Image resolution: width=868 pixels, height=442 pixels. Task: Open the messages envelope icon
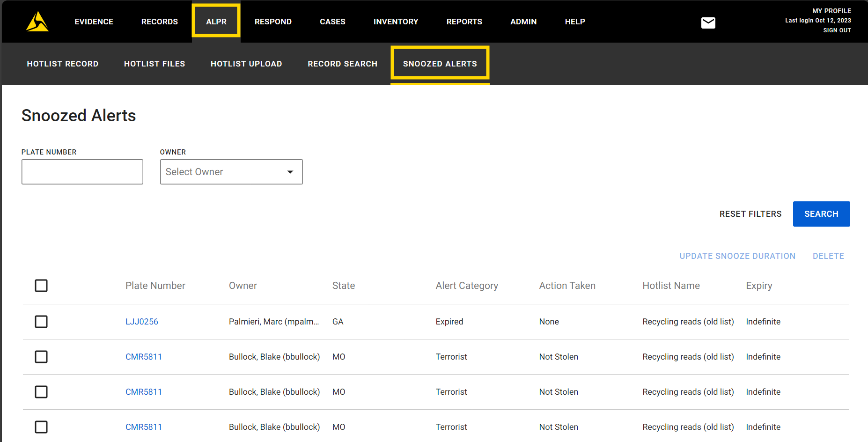708,22
